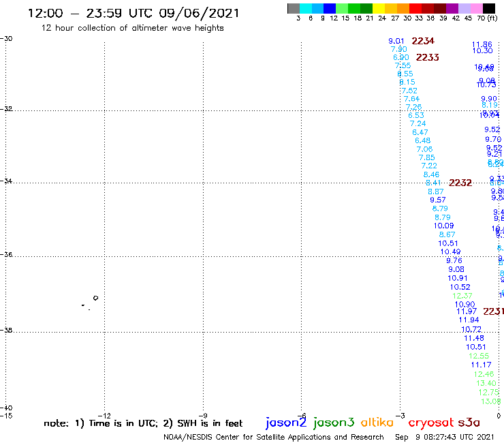
Task: Select the wave height value 7.90
Action: (399, 49)
